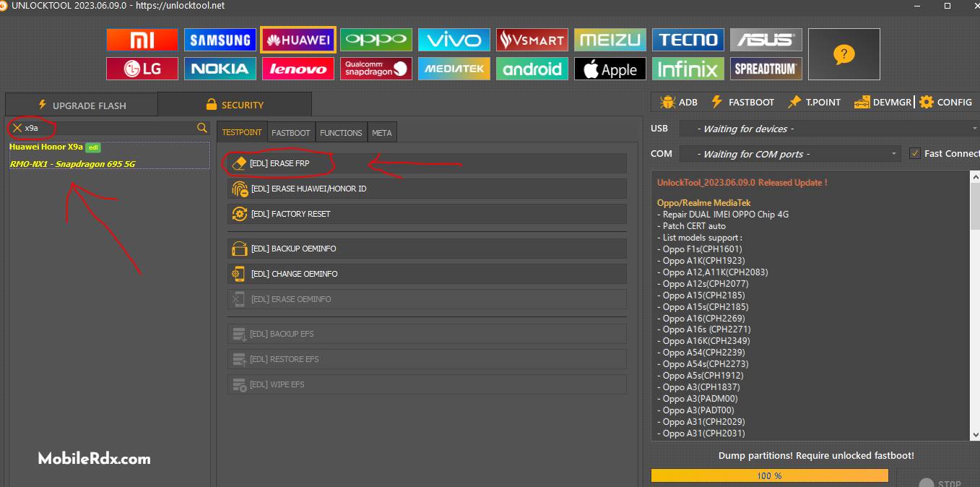Click [EDL] WIPE EFS button
980x487 pixels.
[x=427, y=384]
